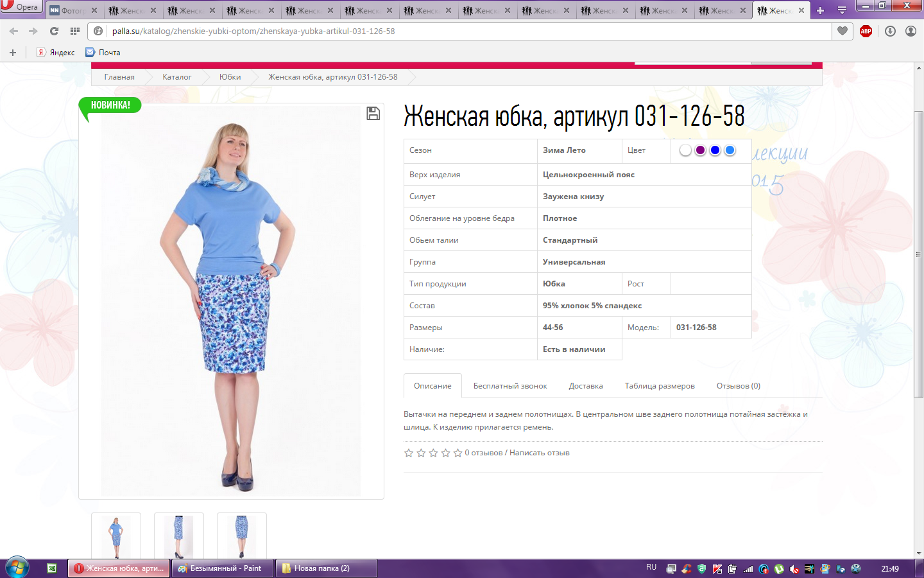
Task: Add page to bookmarks with heart icon
Action: coord(843,31)
